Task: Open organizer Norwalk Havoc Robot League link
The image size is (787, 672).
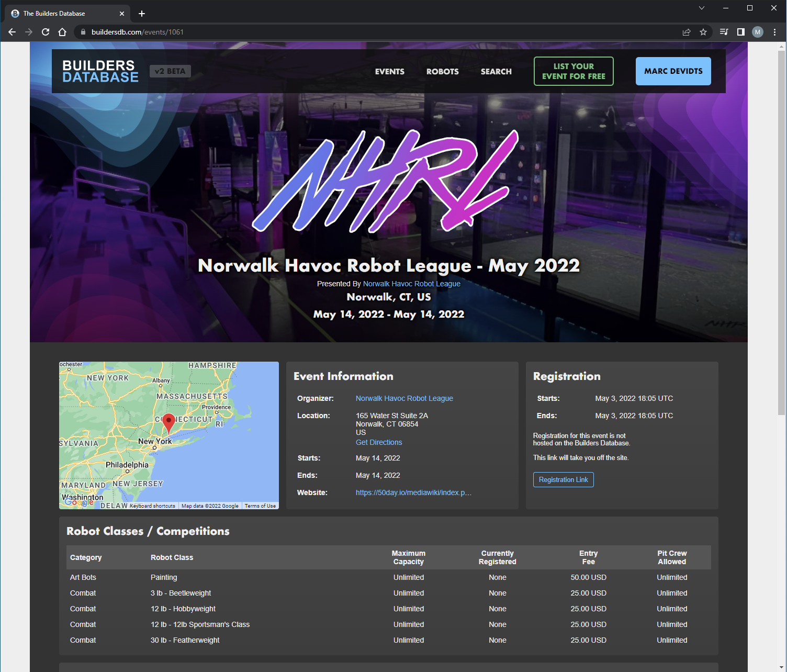Action: [404, 398]
